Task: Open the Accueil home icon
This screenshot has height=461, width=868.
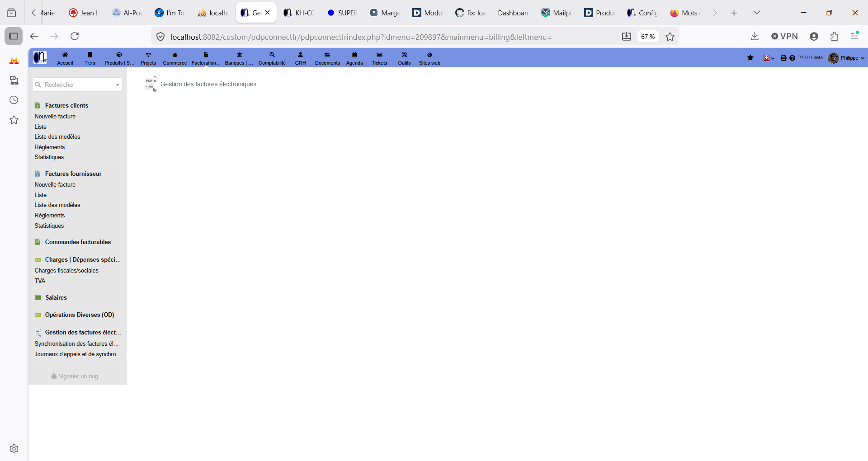Action: click(65, 55)
